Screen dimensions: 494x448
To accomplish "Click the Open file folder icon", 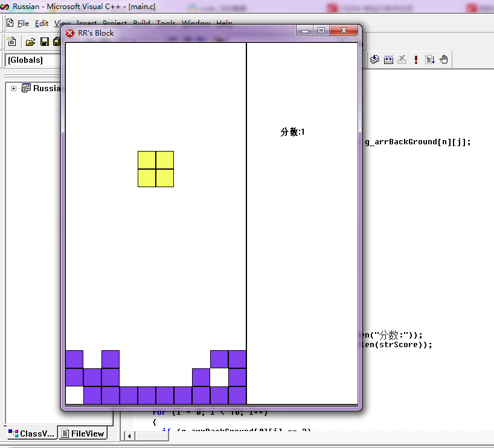I will [x=31, y=42].
